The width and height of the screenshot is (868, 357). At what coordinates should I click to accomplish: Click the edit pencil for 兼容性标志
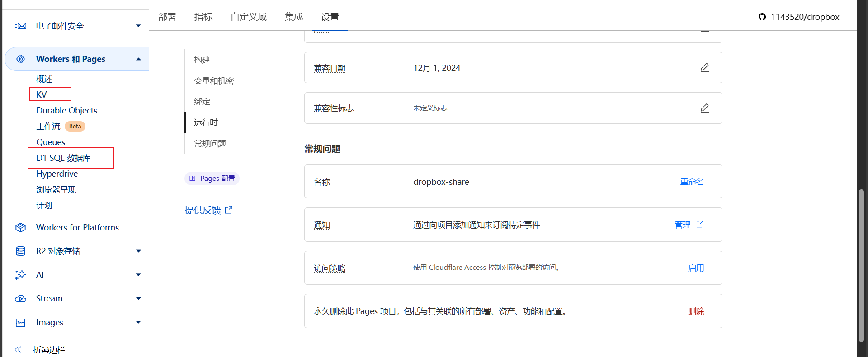704,108
